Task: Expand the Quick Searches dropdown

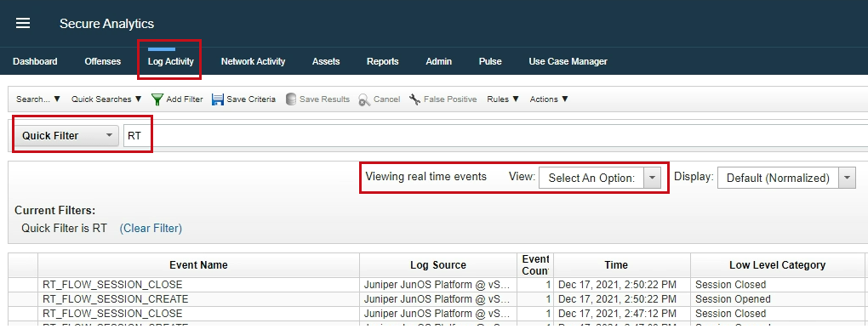Action: click(106, 99)
